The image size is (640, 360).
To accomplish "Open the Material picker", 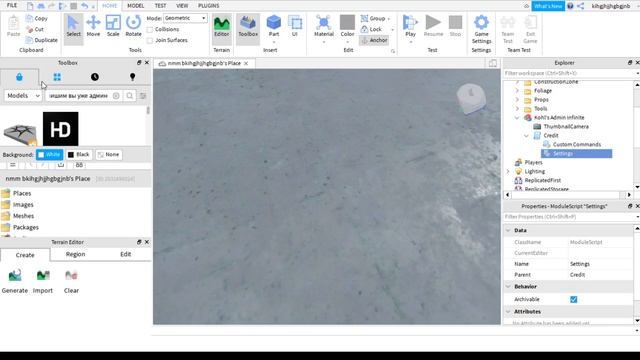I will [x=324, y=27].
